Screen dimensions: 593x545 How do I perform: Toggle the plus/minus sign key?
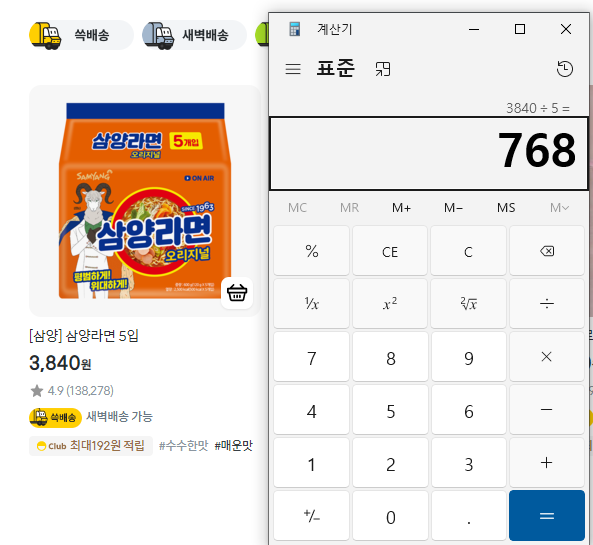click(x=311, y=516)
